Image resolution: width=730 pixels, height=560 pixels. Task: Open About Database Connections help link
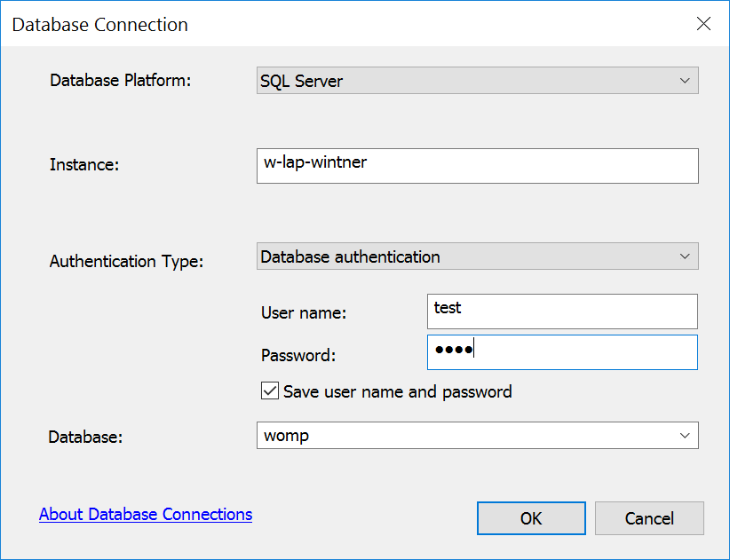[145, 514]
